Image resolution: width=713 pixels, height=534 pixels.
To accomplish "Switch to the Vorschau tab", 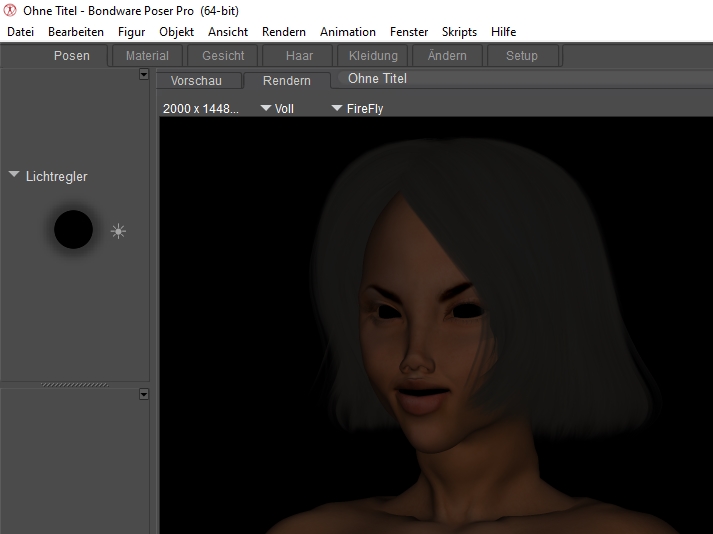I will [x=196, y=80].
